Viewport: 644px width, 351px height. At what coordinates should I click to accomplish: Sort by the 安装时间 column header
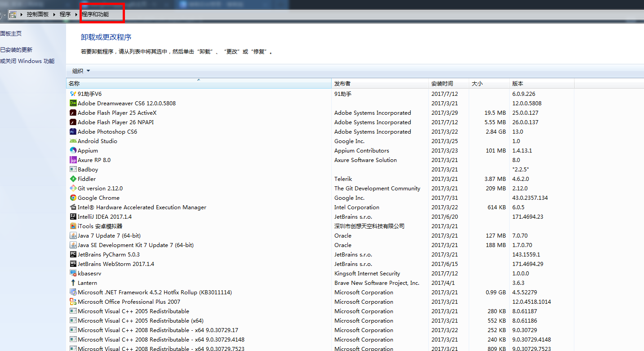(449, 83)
